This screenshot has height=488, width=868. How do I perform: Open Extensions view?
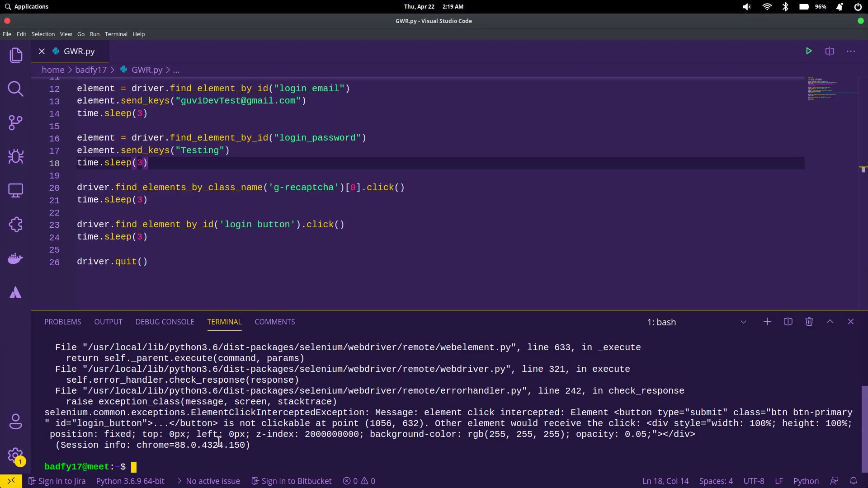[x=16, y=224]
